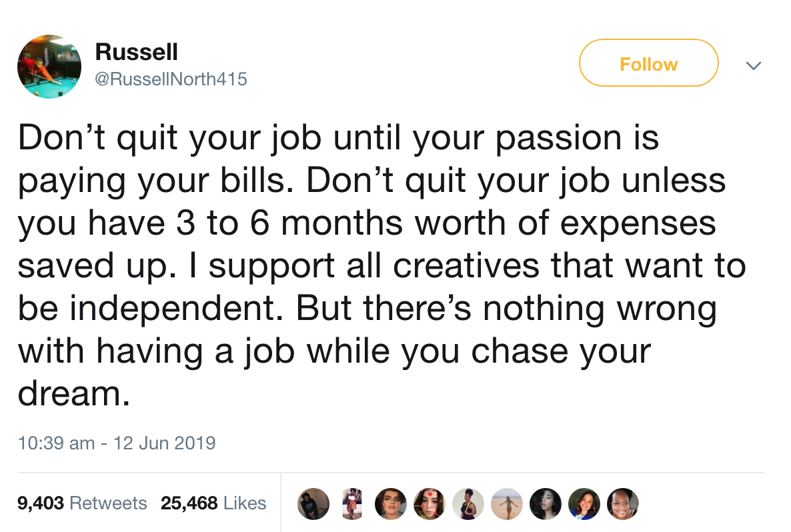Click the word "dream." ending the tweet
791x532 pixels.
[73, 393]
